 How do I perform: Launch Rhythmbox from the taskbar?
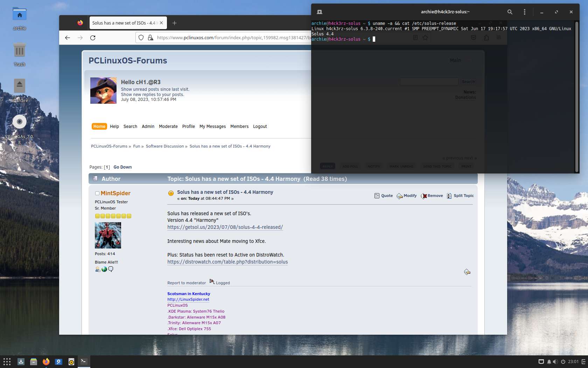pos(71,362)
